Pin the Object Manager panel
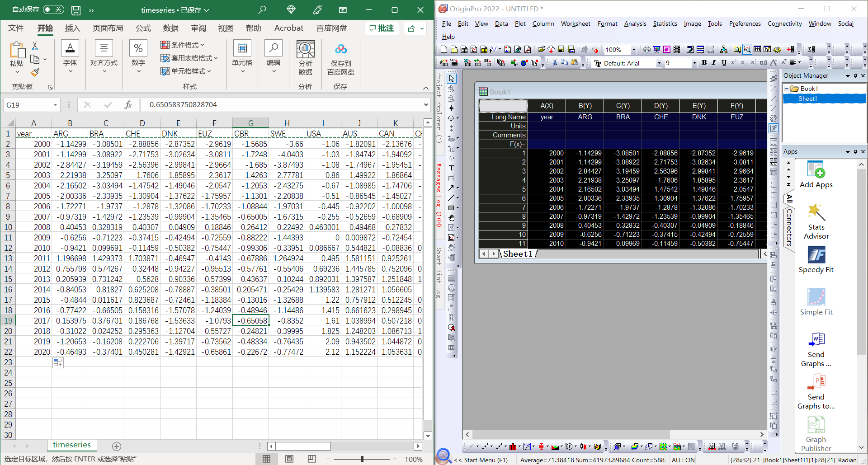The height and width of the screenshot is (465, 868). tap(855, 76)
